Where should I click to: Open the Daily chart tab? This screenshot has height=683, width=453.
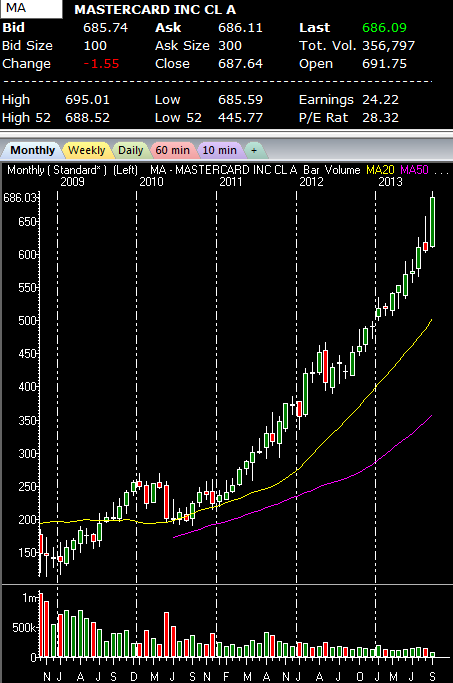coord(131,150)
